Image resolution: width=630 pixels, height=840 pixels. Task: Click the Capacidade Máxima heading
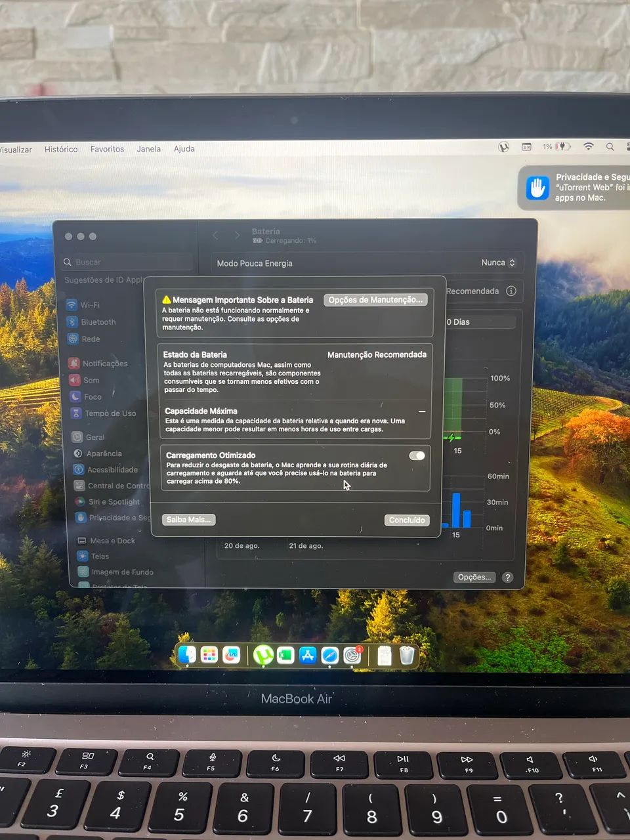pyautogui.click(x=201, y=411)
